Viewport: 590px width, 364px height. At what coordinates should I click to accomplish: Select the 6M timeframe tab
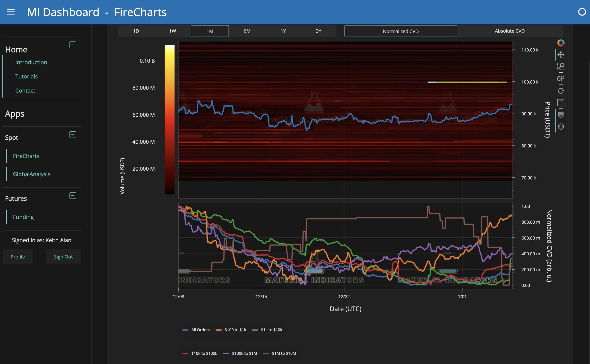[246, 31]
